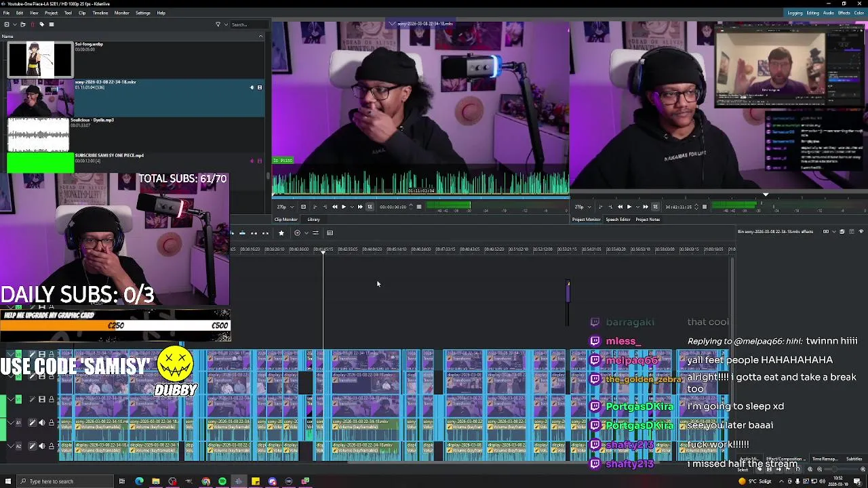Click the Project Monitor timecode field
Image resolution: width=868 pixels, height=488 pixels.
tap(679, 207)
